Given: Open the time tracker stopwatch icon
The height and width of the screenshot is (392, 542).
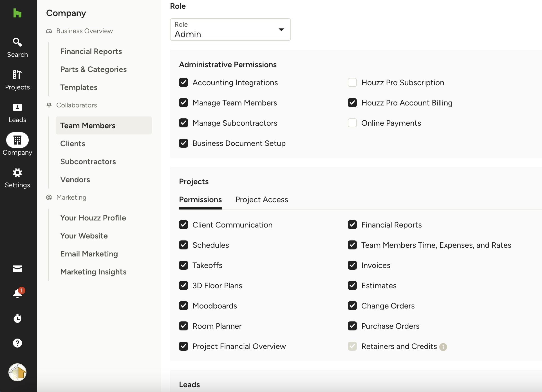Looking at the screenshot, I should 17,318.
